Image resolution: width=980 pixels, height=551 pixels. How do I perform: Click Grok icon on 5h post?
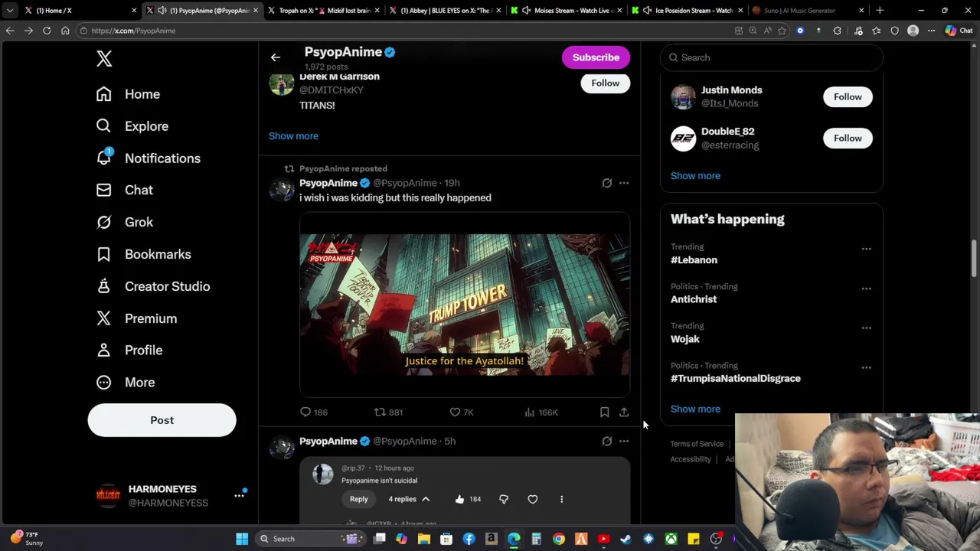(x=606, y=441)
